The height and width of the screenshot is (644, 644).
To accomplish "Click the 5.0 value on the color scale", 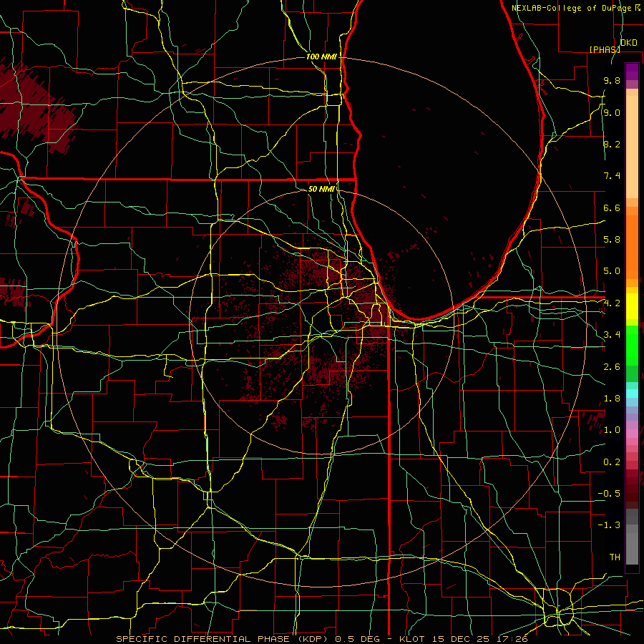I will pos(612,271).
